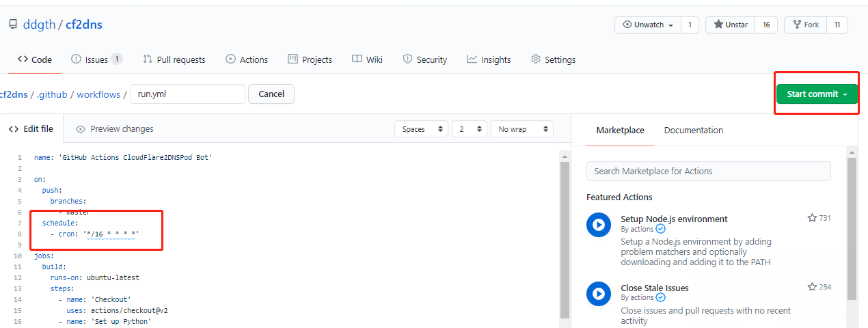The height and width of the screenshot is (328, 868).
Task: Star the Setup Node.js environment action
Action: pyautogui.click(x=812, y=218)
